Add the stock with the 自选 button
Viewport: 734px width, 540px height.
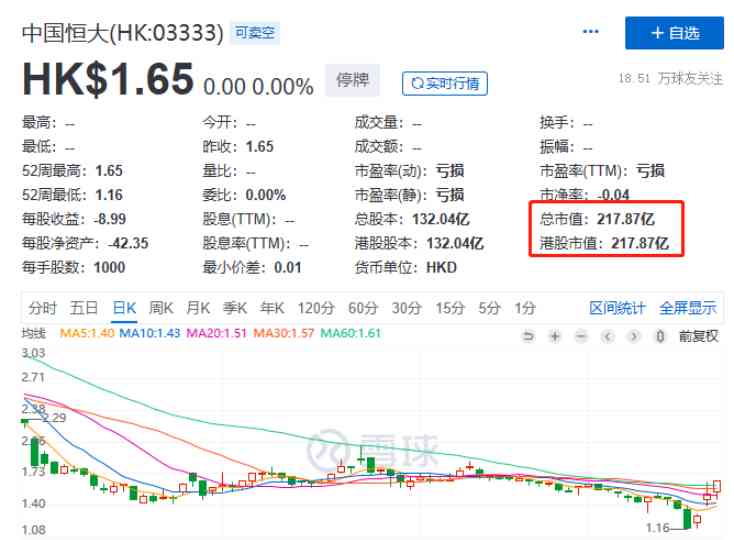[674, 33]
